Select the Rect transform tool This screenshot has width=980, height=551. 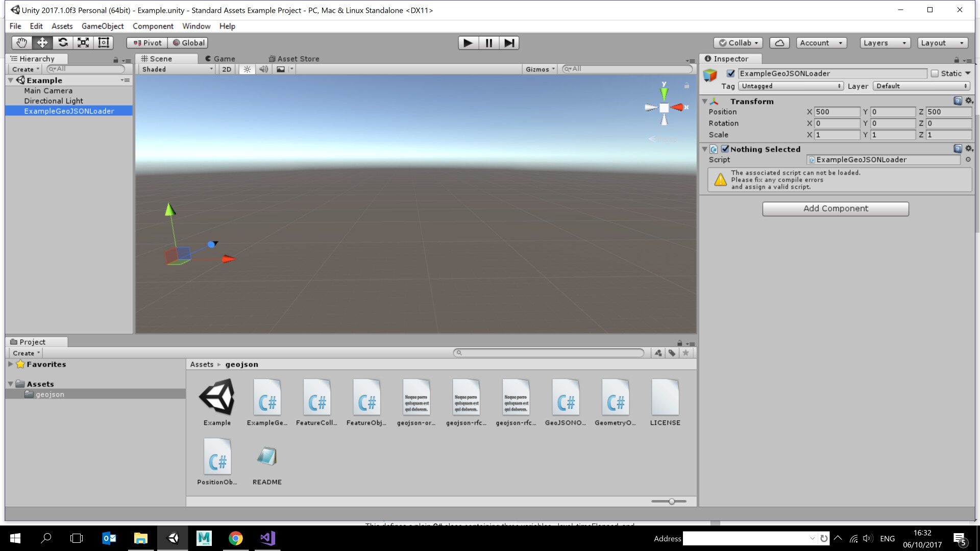coord(103,43)
